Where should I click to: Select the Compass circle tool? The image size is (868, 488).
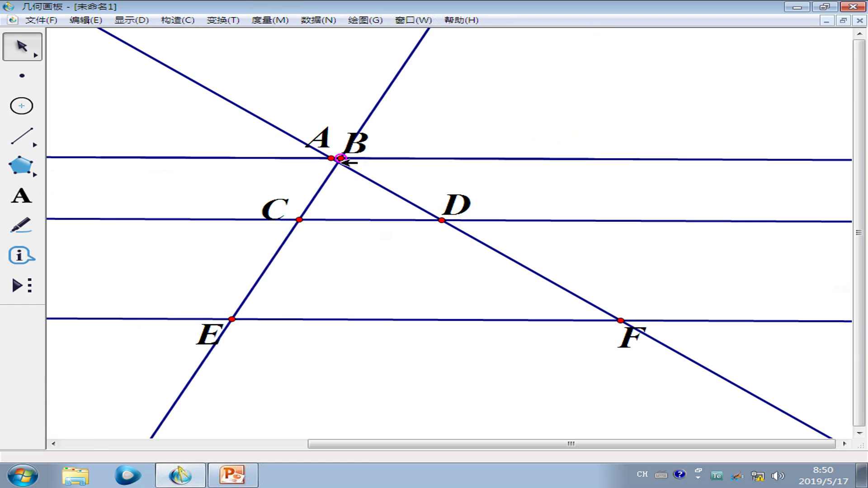coord(22,106)
